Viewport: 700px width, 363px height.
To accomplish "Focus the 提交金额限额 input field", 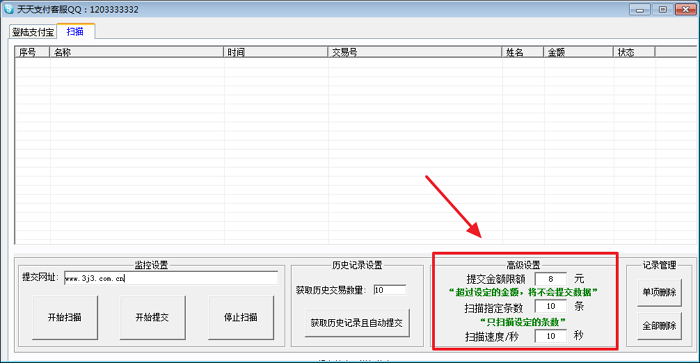I will coord(551,279).
